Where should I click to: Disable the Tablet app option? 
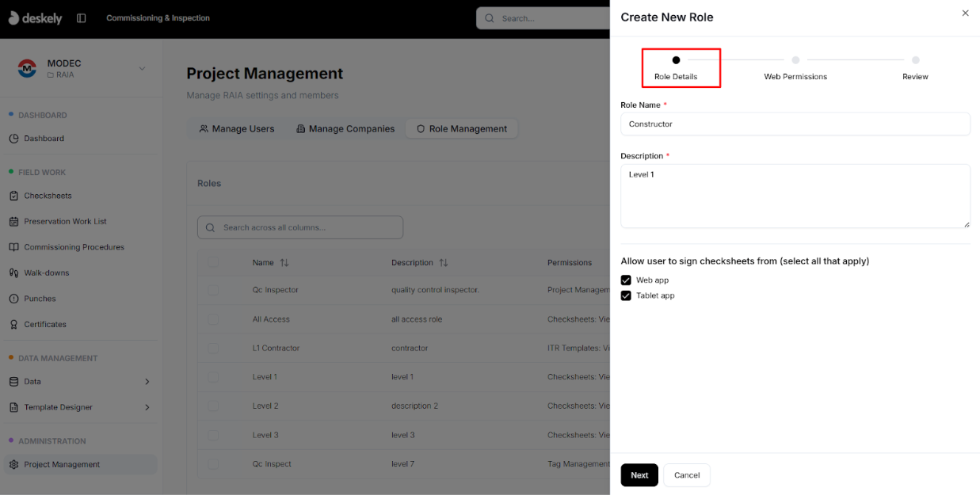coord(625,295)
